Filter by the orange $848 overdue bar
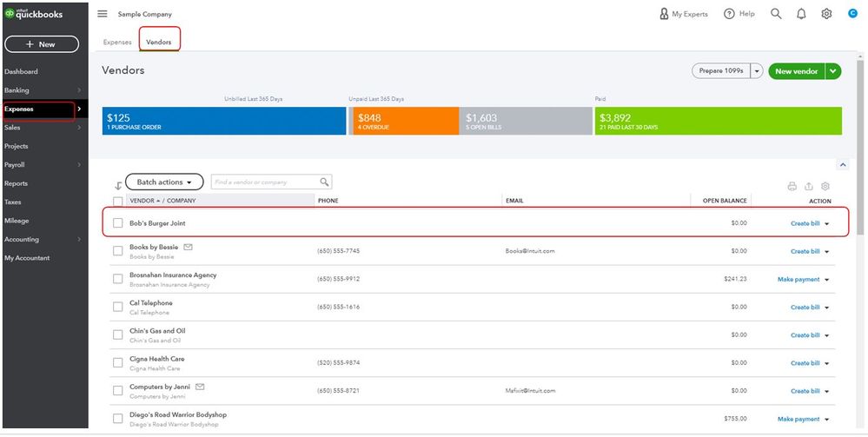The height and width of the screenshot is (437, 868). (406, 121)
